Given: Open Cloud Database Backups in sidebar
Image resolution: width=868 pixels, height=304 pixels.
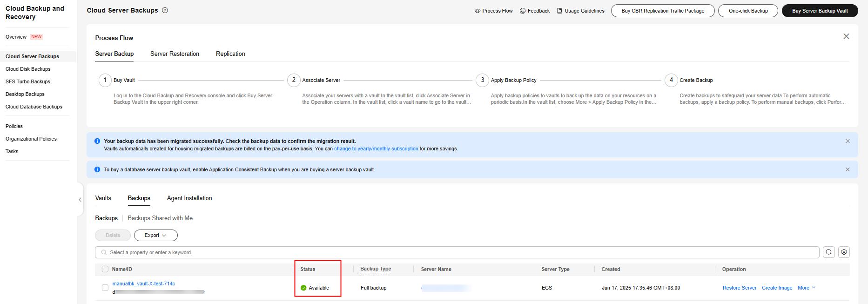Looking at the screenshot, I should tap(34, 107).
